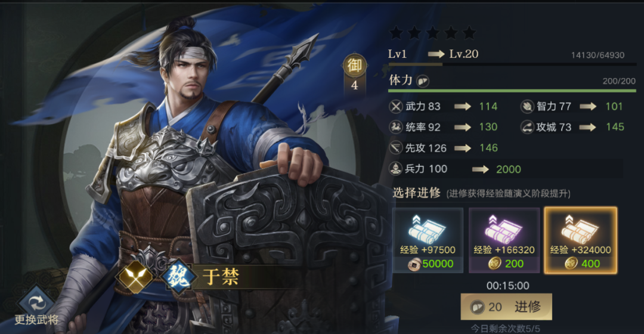Image resolution: width=644 pixels, height=334 pixels.
Task: Click the 御 cost badge showing 4
Action: 354,73
